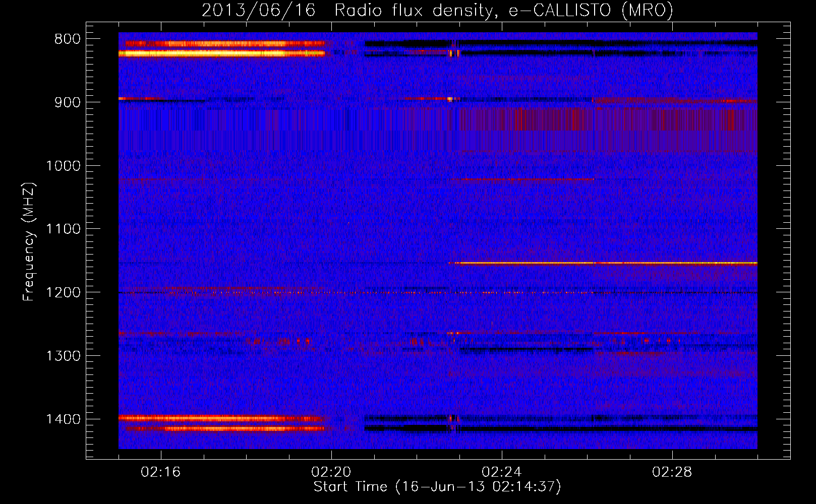Viewport: 816px width, 504px height.
Task: Click the 02:24 time axis label
Action: pyautogui.click(x=502, y=472)
